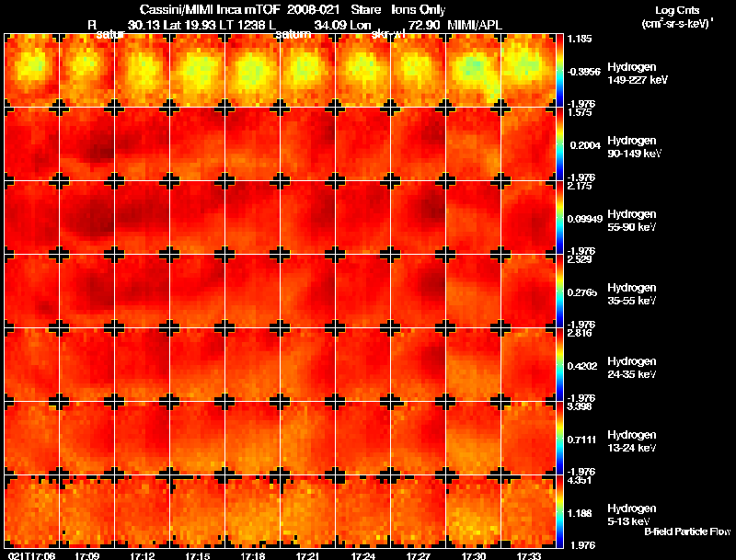The image size is (736, 560).
Task: Click the 'Hydrogen 24-35 keV' row label
Action: pyautogui.click(x=632, y=368)
